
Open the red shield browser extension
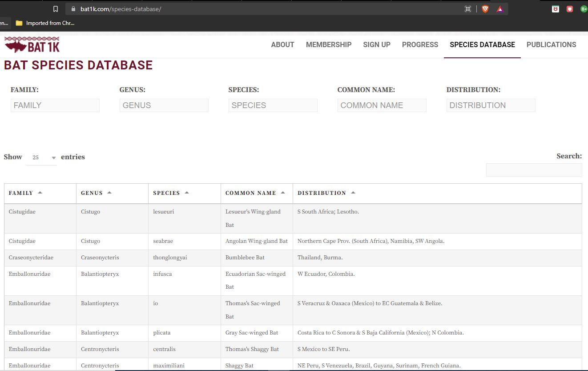point(570,9)
